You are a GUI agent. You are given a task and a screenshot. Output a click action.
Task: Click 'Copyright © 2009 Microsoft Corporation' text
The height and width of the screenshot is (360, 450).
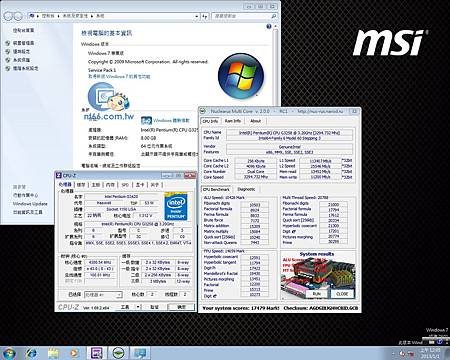point(129,62)
